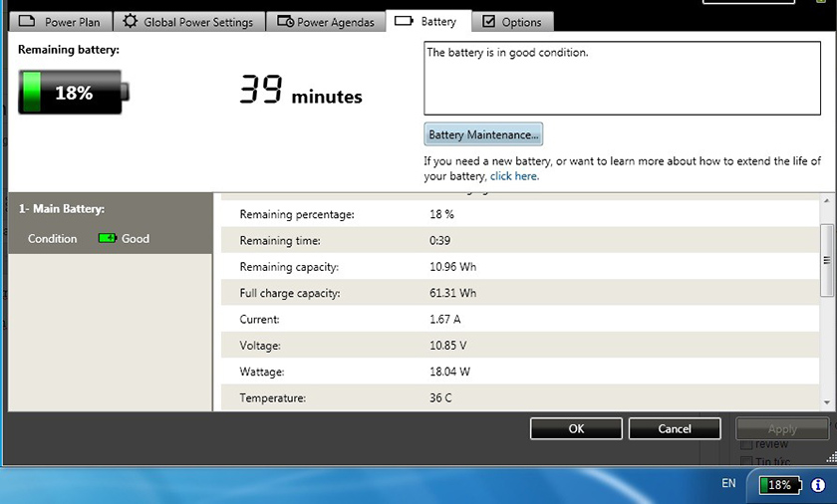The width and height of the screenshot is (837, 504).
Task: Tick the "Tin tức" checkbox
Action: (748, 461)
